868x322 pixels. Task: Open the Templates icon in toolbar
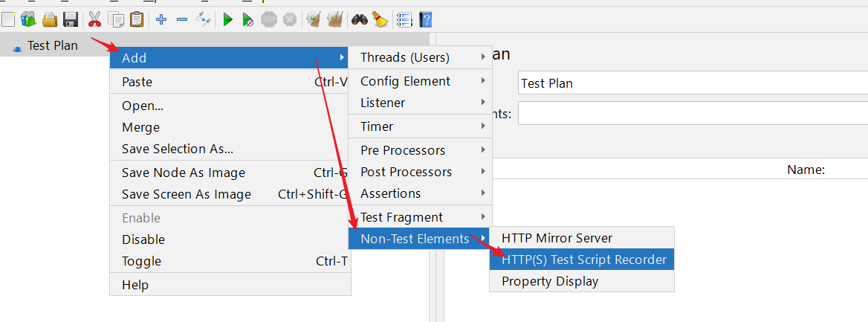[28, 19]
